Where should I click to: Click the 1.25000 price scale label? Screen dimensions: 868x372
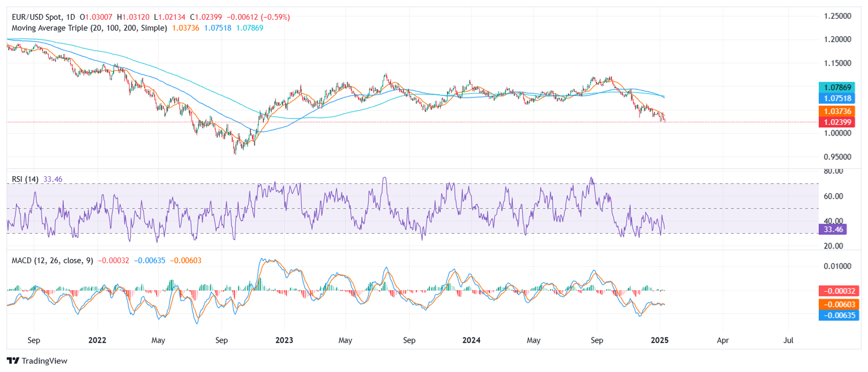click(837, 16)
